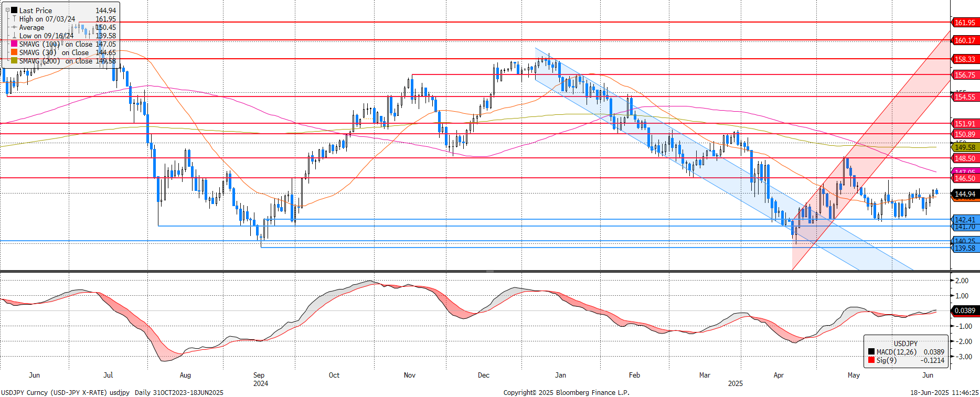Click the Jul month label
This screenshot has width=980, height=397.
pyautogui.click(x=108, y=375)
